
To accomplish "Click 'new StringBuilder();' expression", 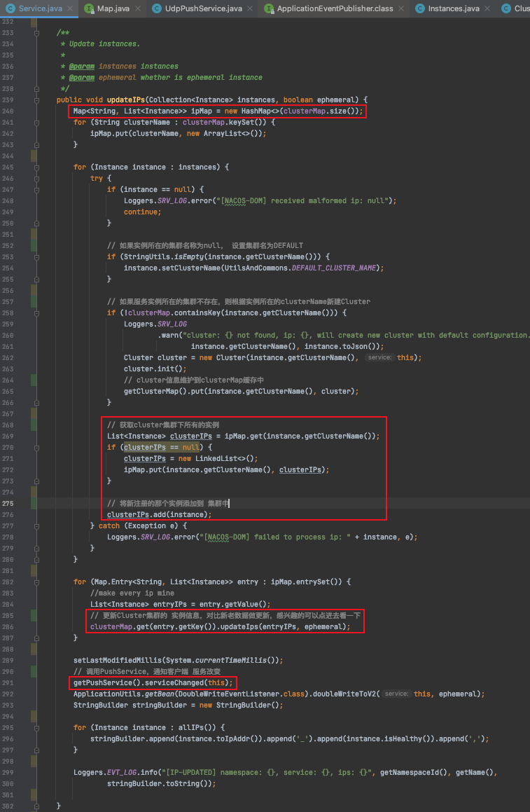I will tap(241, 706).
